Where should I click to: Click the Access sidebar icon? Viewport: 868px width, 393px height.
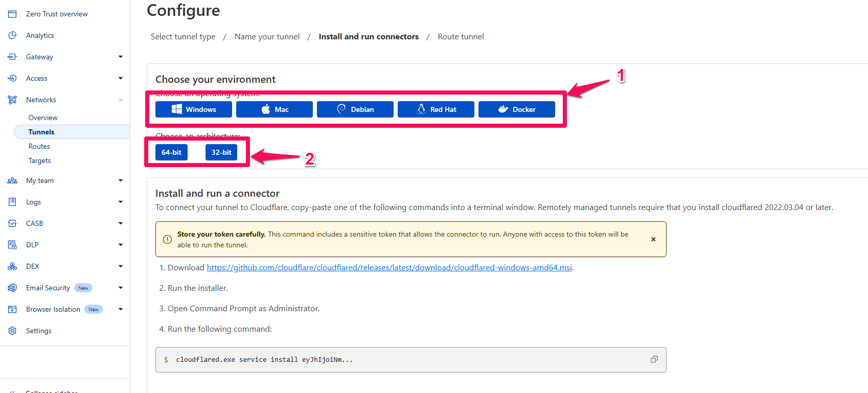[x=12, y=78]
